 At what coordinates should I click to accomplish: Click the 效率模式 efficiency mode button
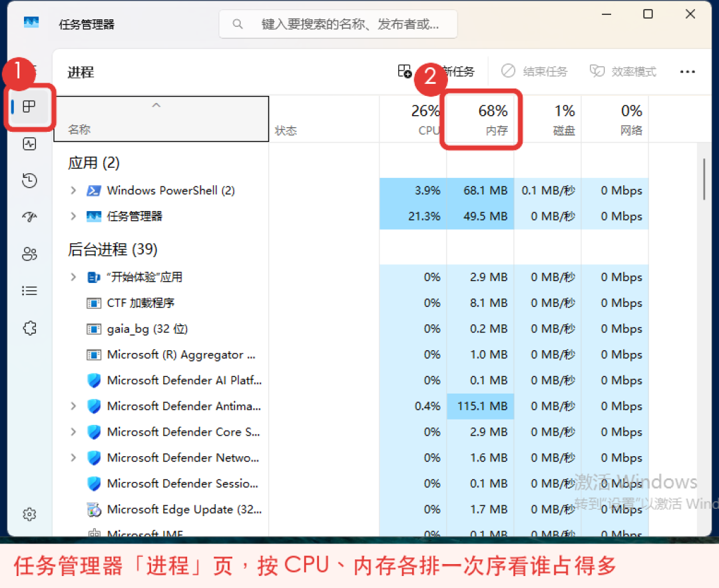(x=622, y=71)
